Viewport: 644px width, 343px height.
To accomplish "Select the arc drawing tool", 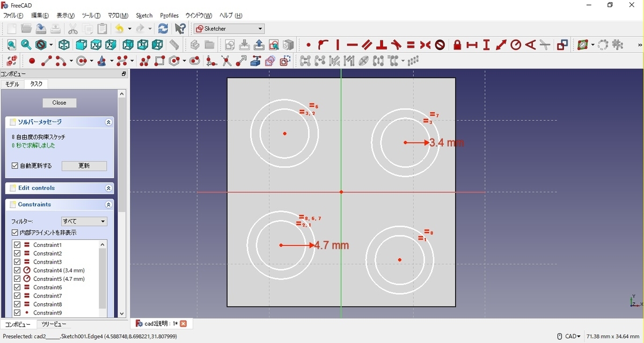I will pyautogui.click(x=61, y=61).
